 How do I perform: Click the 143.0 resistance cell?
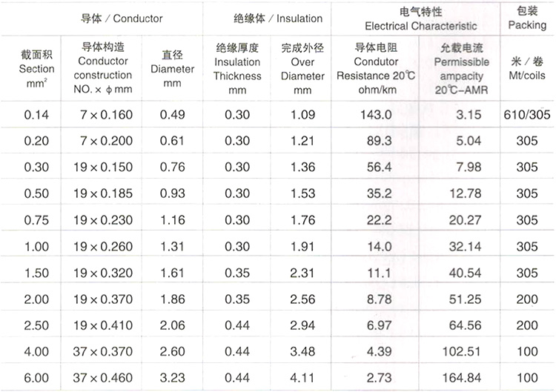[x=376, y=115]
